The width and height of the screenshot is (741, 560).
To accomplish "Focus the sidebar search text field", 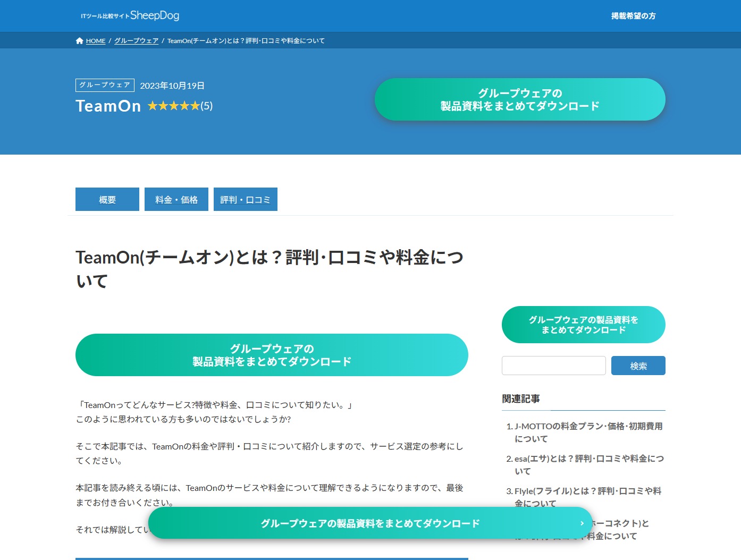I will click(553, 366).
